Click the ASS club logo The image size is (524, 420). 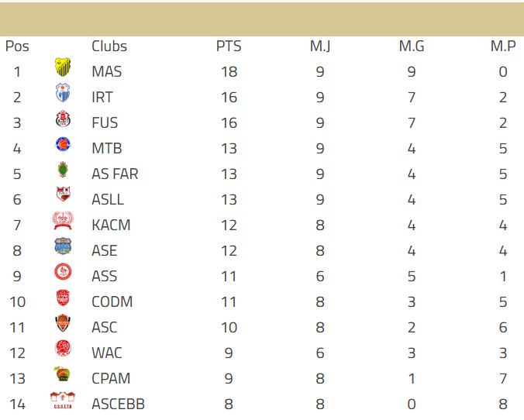pos(63,273)
